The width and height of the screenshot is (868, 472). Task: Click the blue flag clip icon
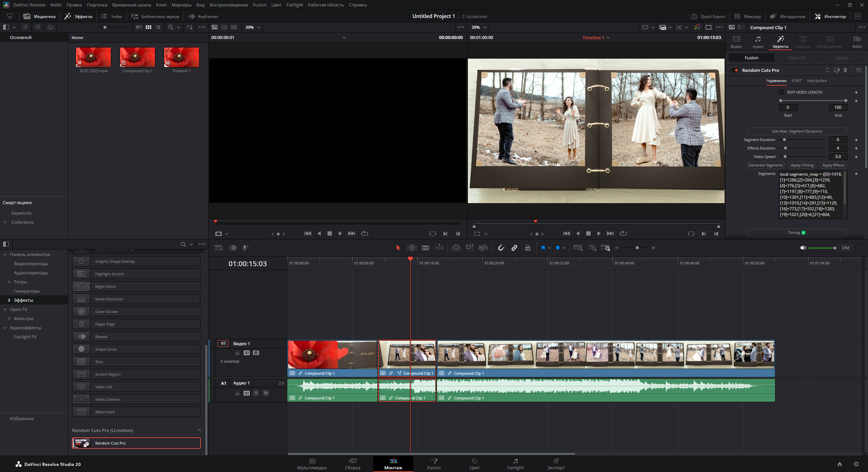tap(543, 248)
